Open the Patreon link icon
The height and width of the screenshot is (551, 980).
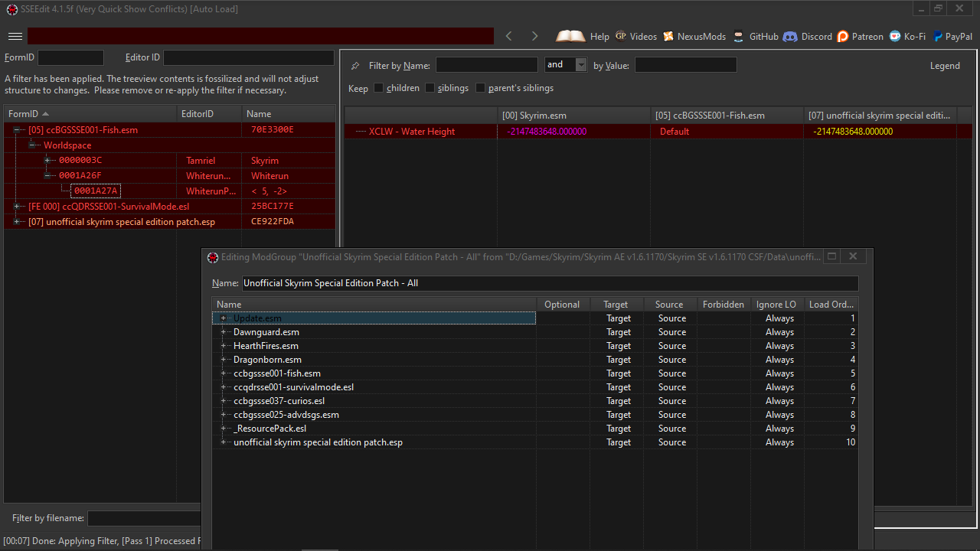[x=843, y=36]
